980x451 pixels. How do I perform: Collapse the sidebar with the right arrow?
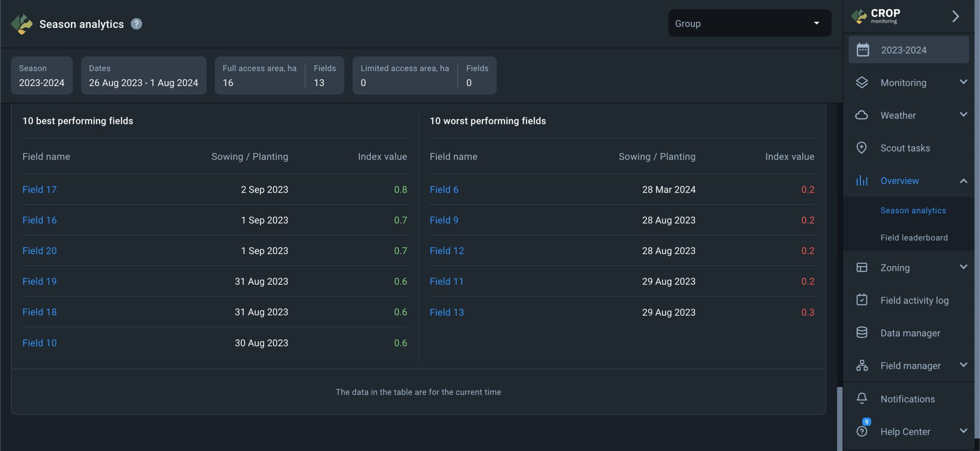[x=955, y=16]
